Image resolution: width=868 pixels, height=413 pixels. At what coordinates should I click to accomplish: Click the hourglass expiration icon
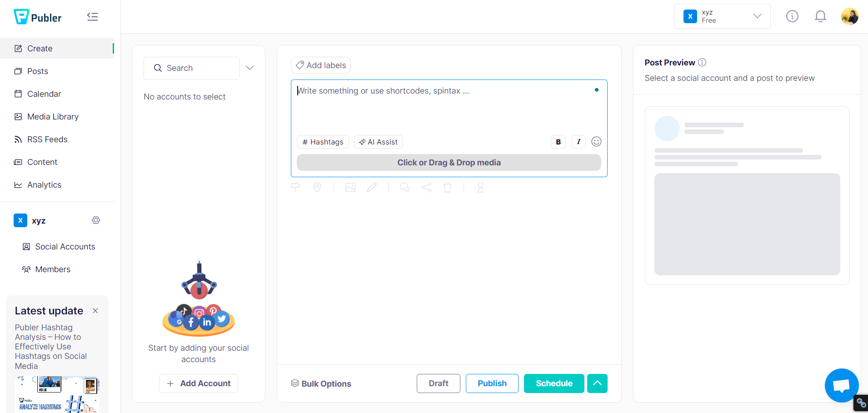(x=481, y=187)
